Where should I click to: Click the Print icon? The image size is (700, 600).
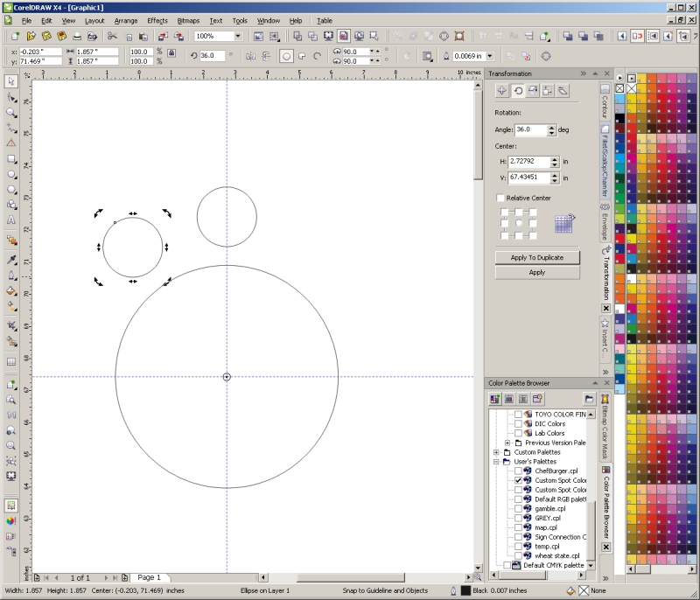tap(77, 36)
